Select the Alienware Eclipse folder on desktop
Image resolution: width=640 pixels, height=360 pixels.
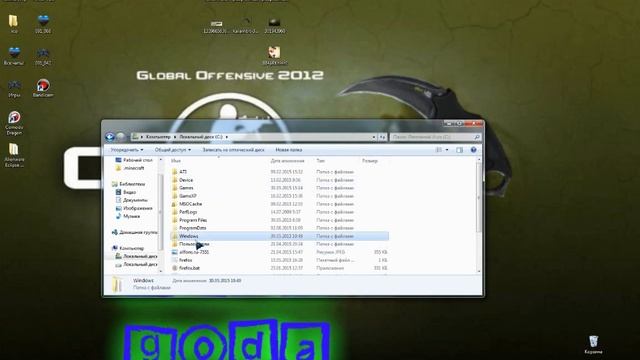14,155
